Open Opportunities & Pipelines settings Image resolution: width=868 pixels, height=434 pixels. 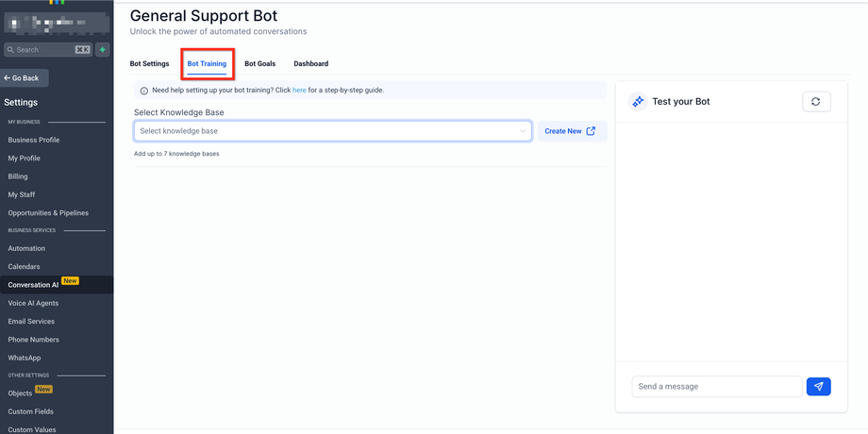click(x=53, y=212)
